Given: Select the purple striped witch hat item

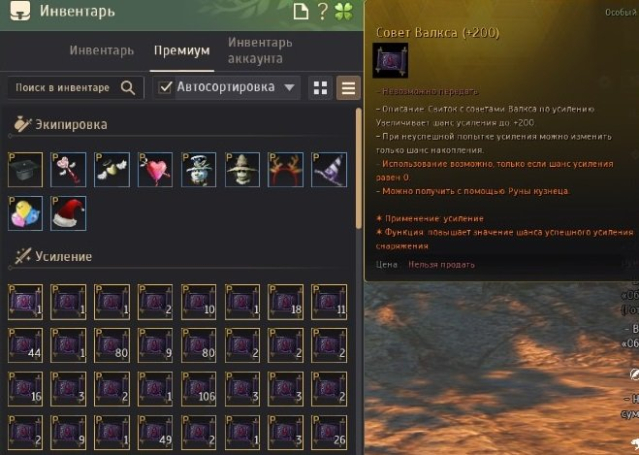Looking at the screenshot, I should [329, 170].
